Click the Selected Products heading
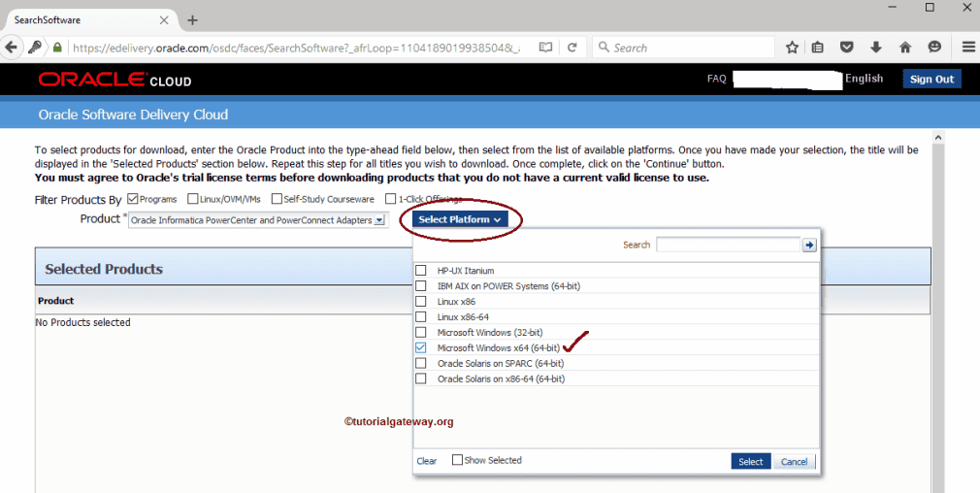 point(104,269)
